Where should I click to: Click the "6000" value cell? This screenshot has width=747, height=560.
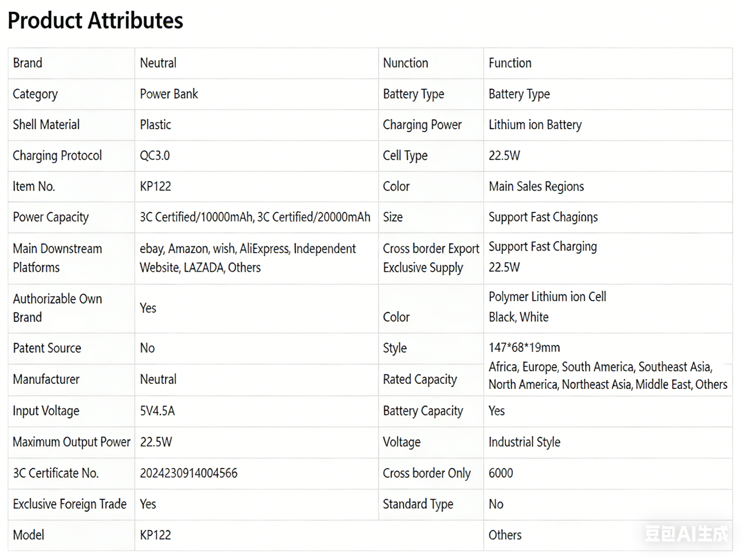point(501,473)
